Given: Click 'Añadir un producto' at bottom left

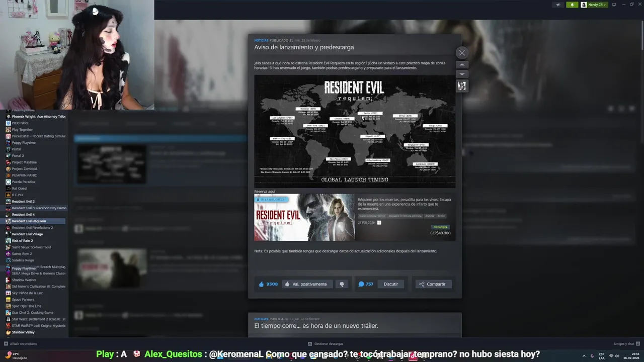Looking at the screenshot, I should pos(21,344).
